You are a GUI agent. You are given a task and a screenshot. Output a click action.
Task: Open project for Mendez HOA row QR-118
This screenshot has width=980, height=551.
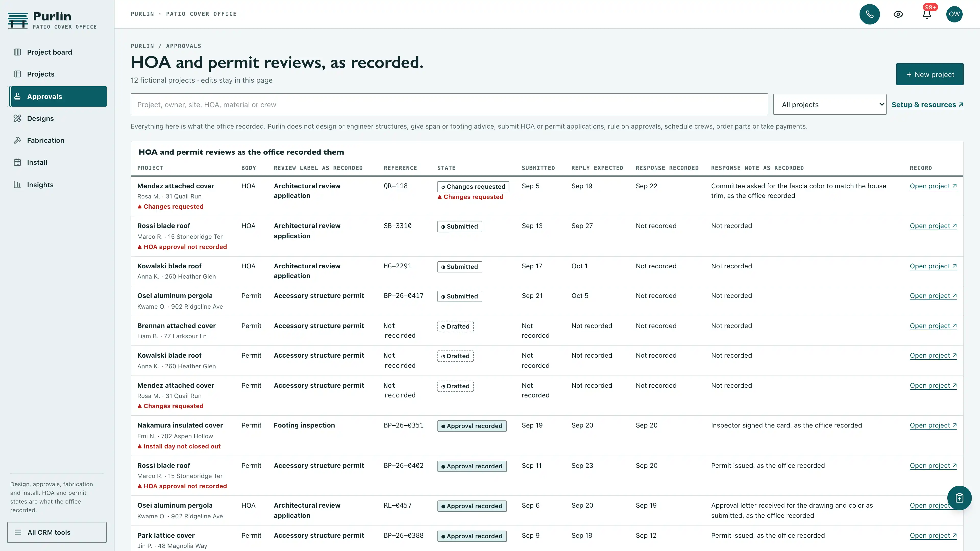(x=933, y=186)
